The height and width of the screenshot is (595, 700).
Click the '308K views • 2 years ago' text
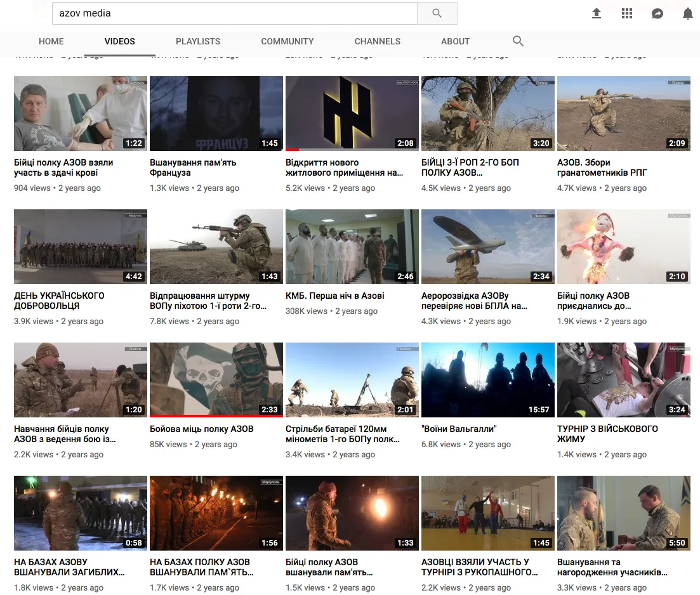332,311
